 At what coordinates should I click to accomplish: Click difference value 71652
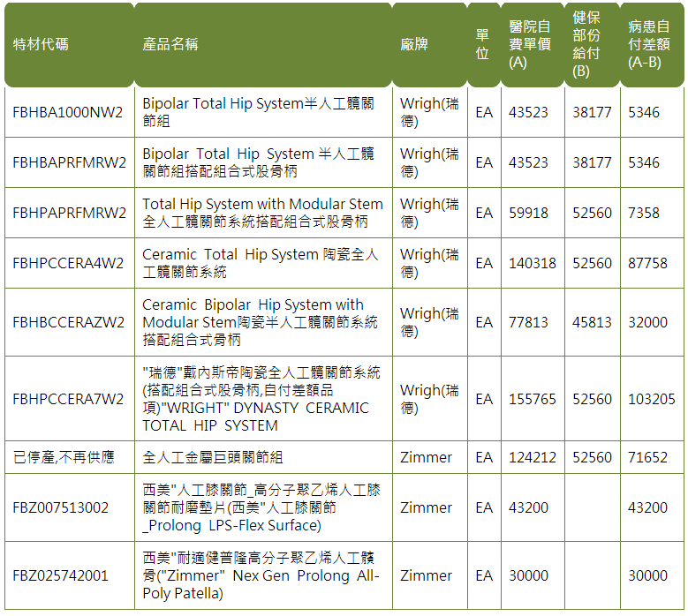(647, 457)
